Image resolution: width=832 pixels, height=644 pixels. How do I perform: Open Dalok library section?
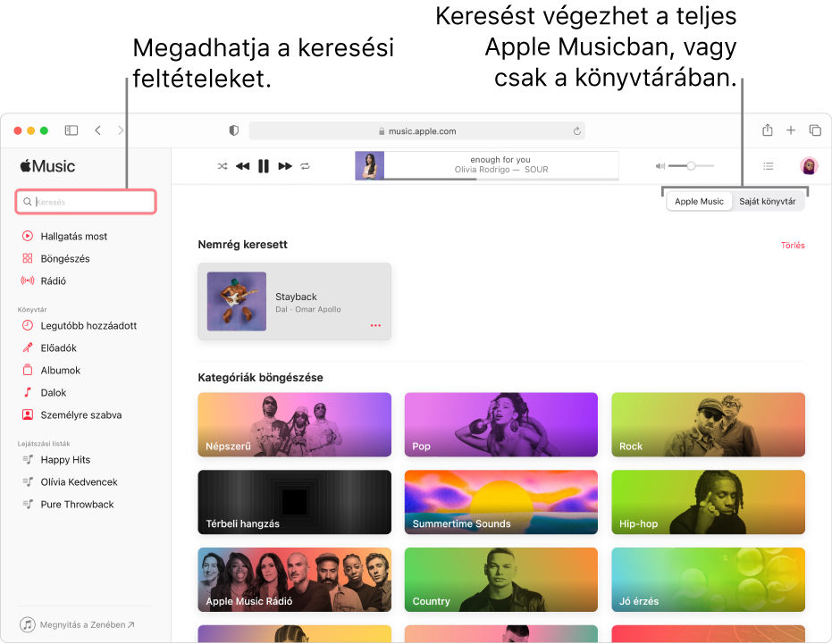[54, 392]
